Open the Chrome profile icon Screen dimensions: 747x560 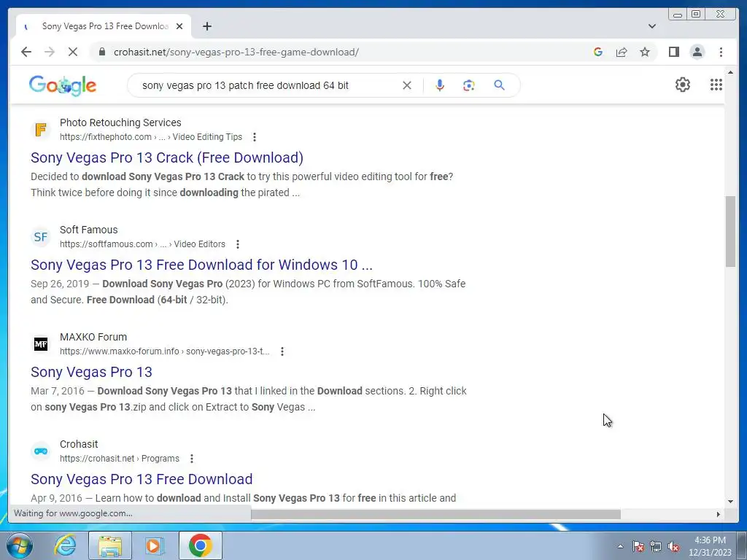coord(697,52)
